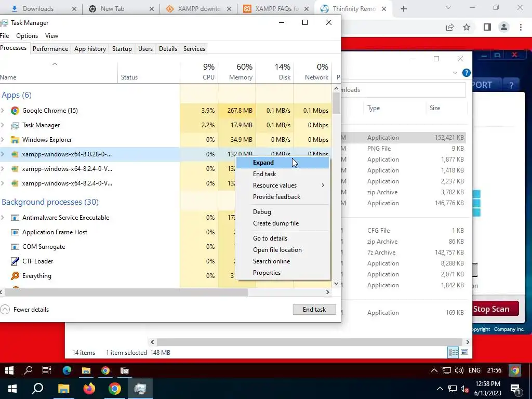Switch to the XAMPP FAQs browser tab
Screen dimensions: 532x399
(275, 9)
